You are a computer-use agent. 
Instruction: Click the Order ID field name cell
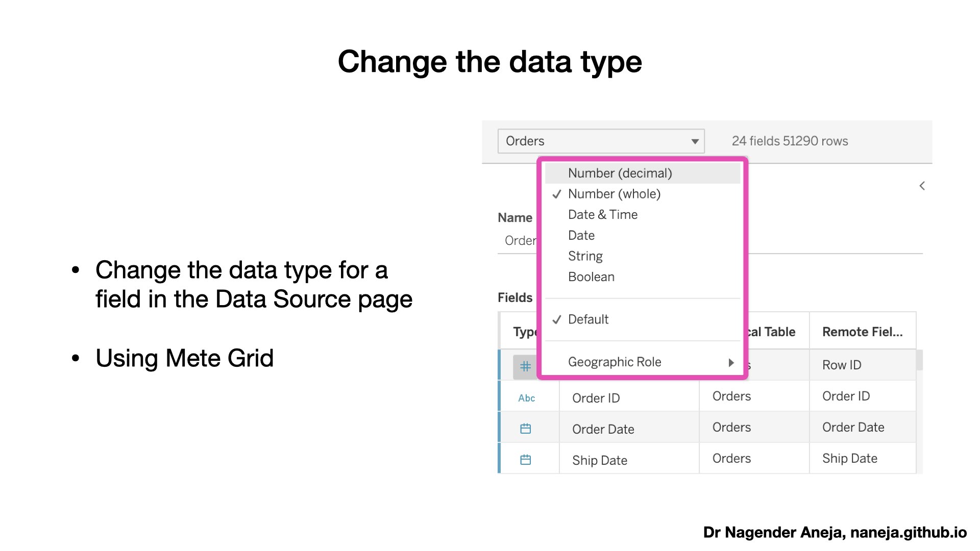[629, 397]
